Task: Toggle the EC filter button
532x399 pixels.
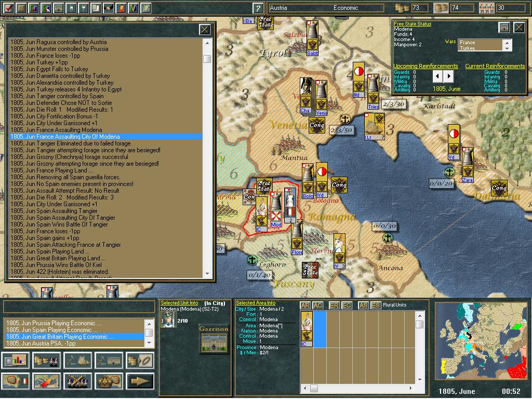Action: 347,305
